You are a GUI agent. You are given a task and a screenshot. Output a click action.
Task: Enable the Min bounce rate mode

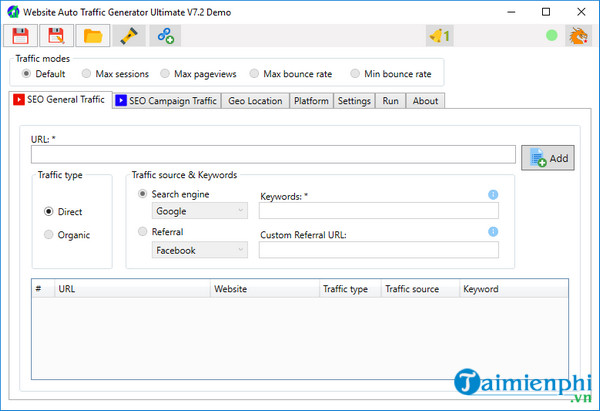355,74
